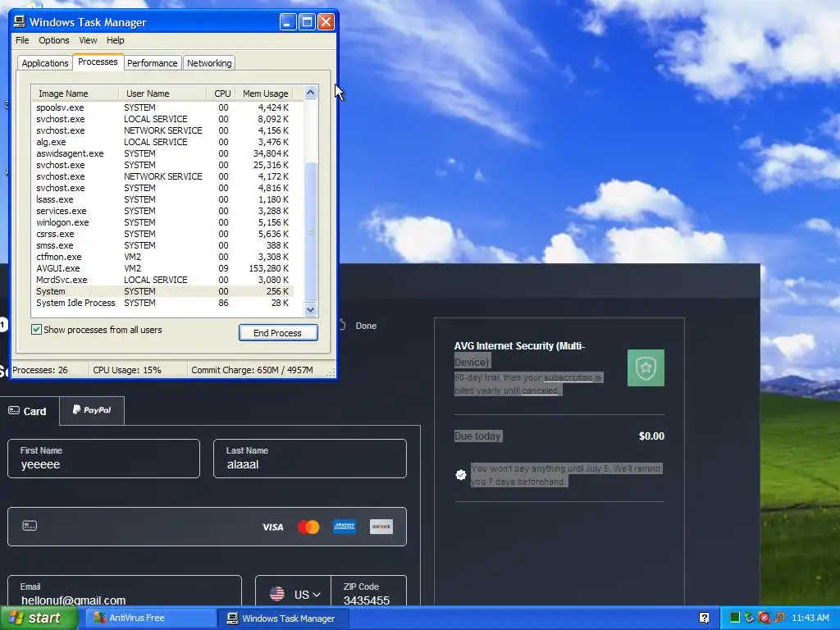Click the Commit Charge status bar entry
The width and height of the screenshot is (840, 630).
click(x=252, y=370)
